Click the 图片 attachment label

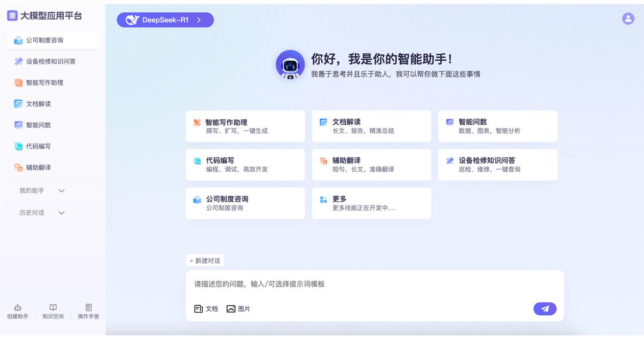click(244, 309)
